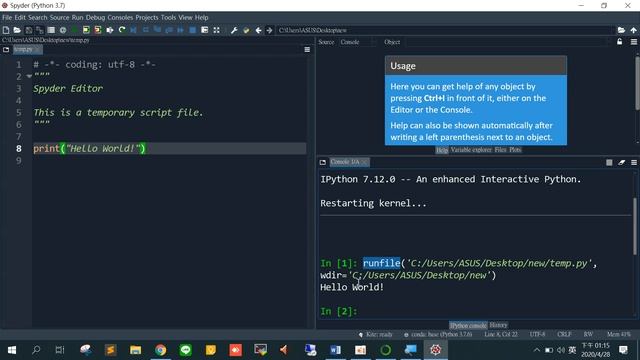Open Help pane options hamburger menu
640x360 pixels.
pyautogui.click(x=633, y=42)
